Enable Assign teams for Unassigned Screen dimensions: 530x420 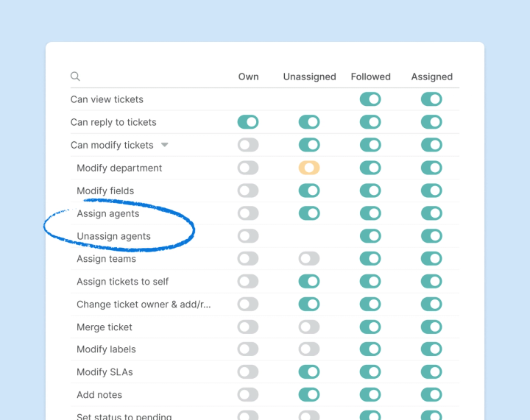coord(309,259)
